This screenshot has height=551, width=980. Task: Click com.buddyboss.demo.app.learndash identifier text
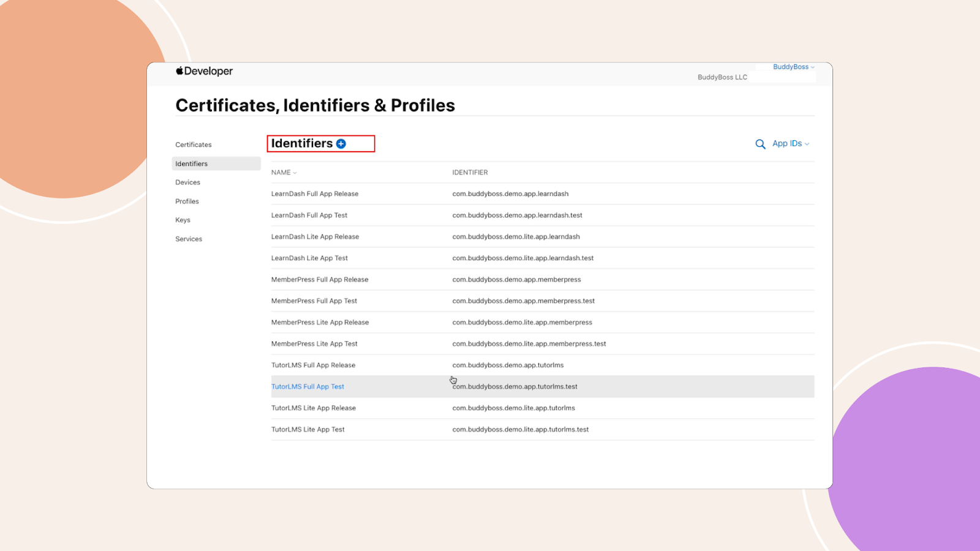pos(510,194)
